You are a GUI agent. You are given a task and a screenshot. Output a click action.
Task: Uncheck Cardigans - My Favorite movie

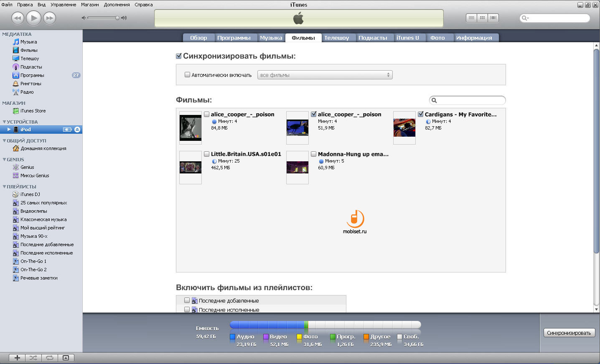[x=420, y=114]
